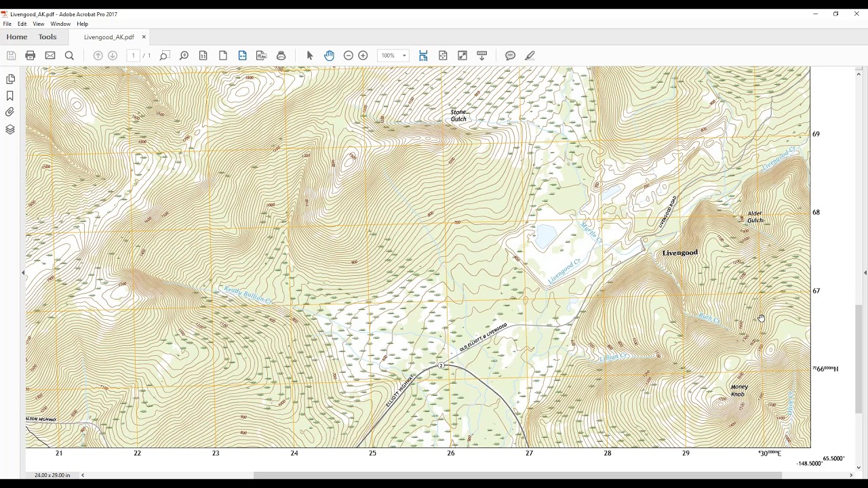
Task: Toggle the Bookmarks panel in sidebar
Action: click(x=10, y=96)
